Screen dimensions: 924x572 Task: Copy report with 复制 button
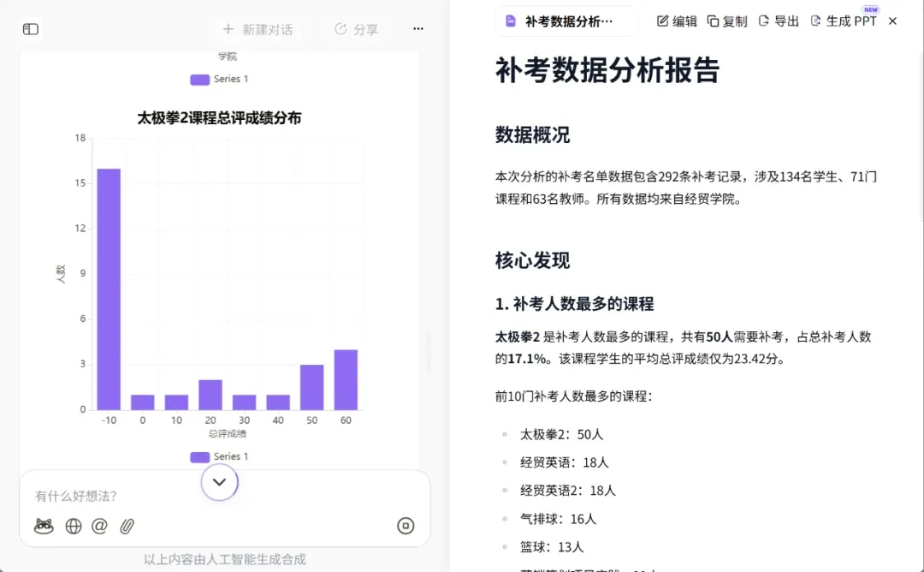(727, 21)
